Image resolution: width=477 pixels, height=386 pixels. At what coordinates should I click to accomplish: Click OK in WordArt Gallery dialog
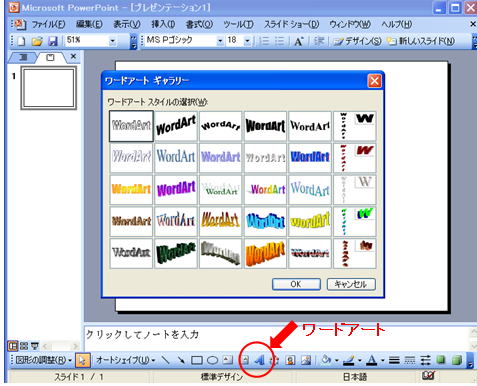pos(296,284)
